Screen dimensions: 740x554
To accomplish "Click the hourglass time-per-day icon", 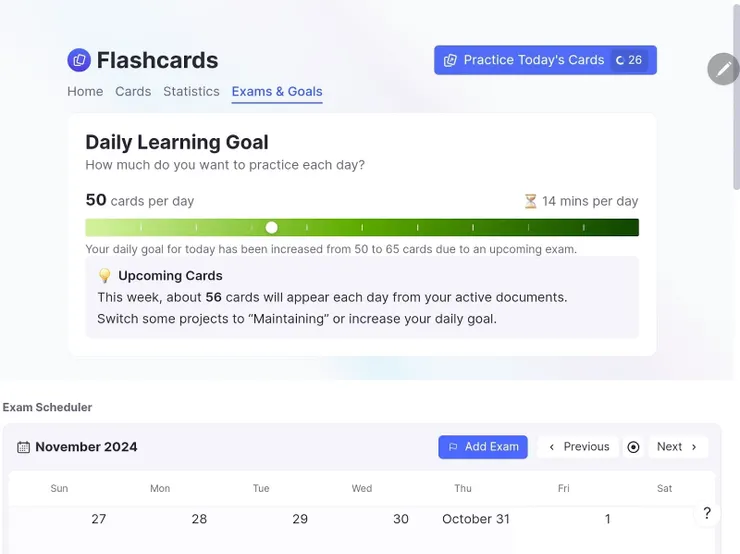I will pyautogui.click(x=531, y=201).
